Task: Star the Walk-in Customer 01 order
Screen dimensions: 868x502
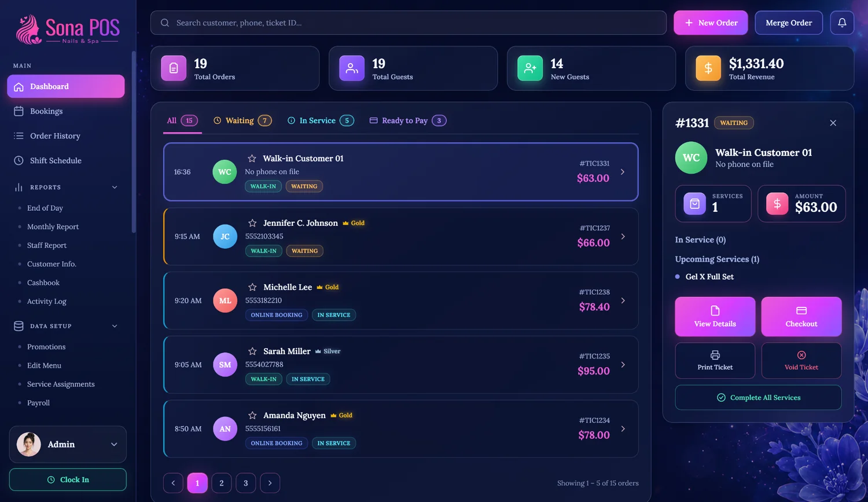Action: [252, 159]
